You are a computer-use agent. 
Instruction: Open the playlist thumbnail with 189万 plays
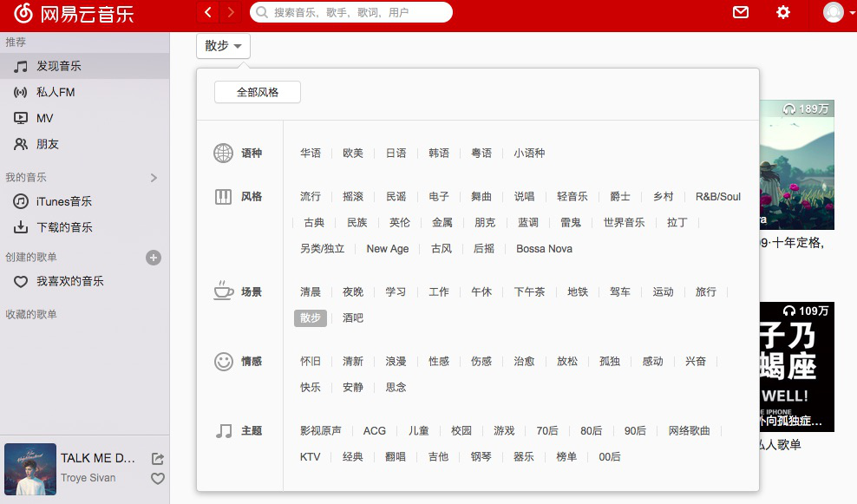tap(796, 165)
